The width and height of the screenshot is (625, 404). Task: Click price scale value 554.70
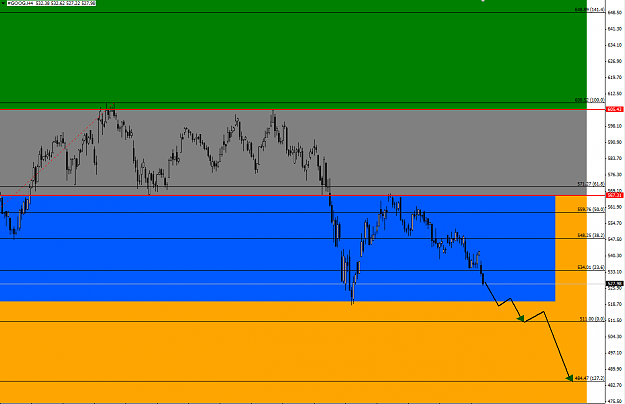click(614, 223)
